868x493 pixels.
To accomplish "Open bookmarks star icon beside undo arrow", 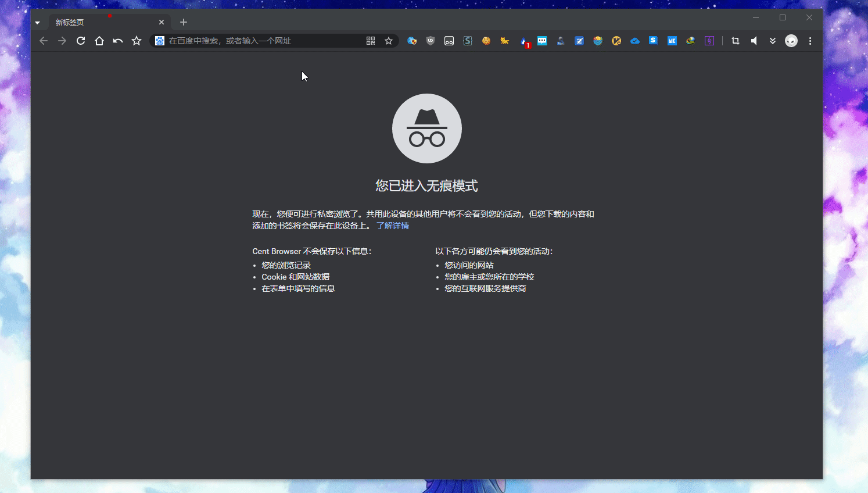I will (x=137, y=41).
